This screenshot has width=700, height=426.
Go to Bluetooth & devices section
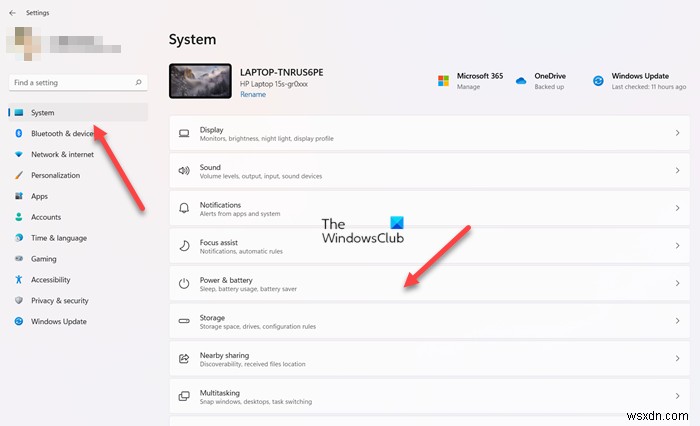pos(62,134)
